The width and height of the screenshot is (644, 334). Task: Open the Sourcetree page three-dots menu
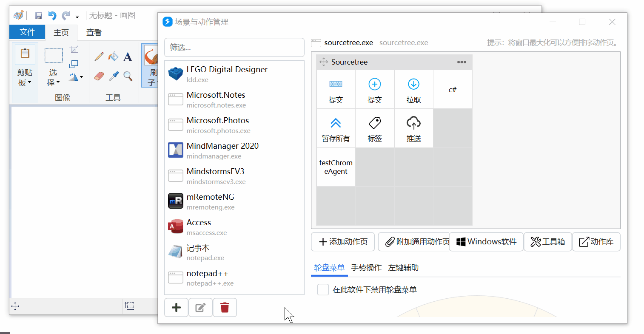462,62
